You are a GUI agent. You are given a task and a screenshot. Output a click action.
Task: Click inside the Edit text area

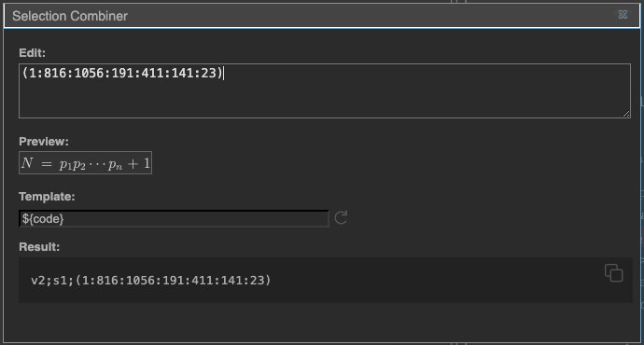pyautogui.click(x=325, y=90)
